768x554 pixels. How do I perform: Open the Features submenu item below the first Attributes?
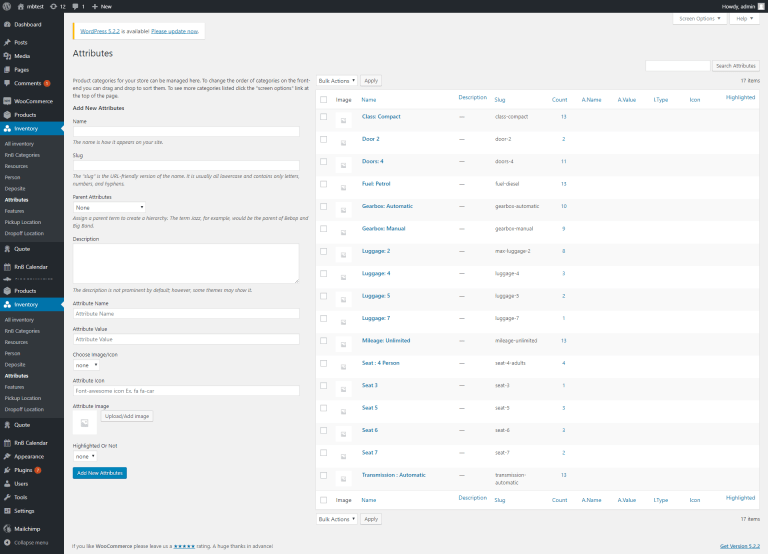click(14, 211)
